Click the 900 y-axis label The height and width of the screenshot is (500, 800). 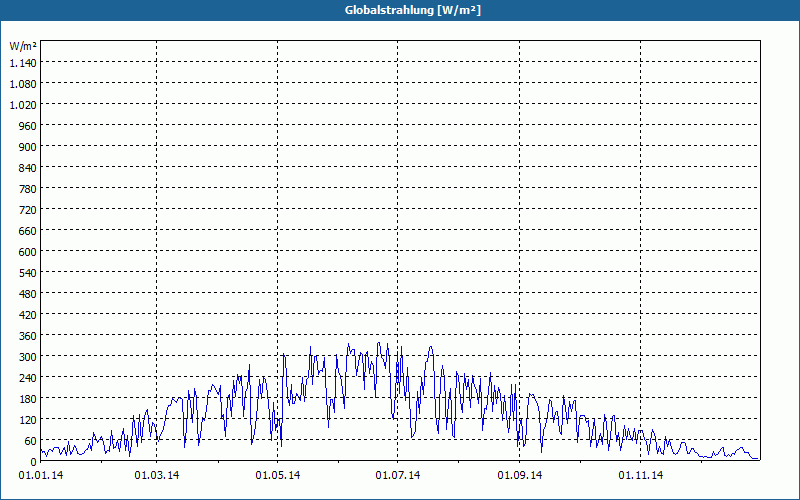(29, 147)
